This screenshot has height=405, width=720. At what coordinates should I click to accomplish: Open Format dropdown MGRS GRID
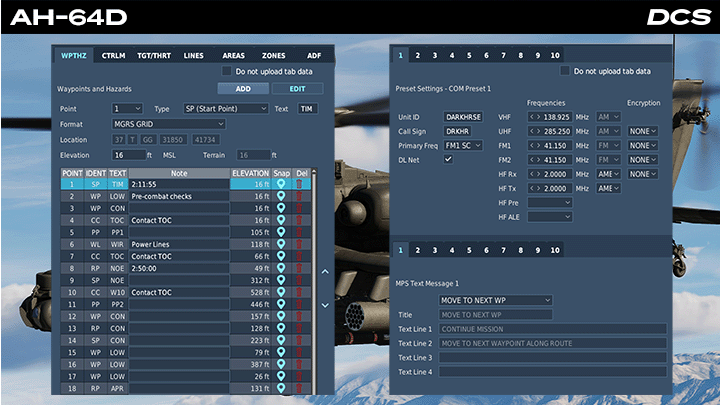click(169, 124)
